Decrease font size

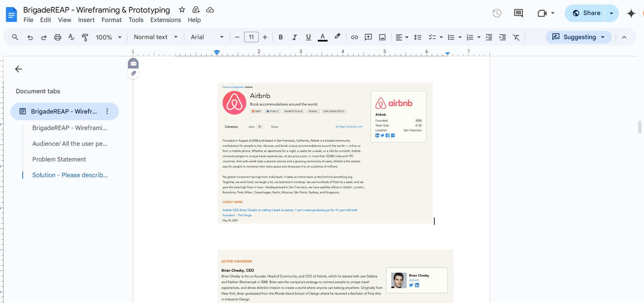click(237, 37)
